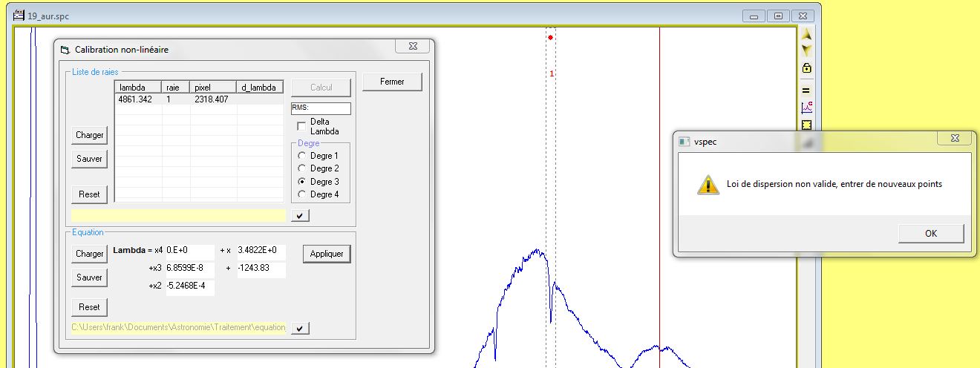The height and width of the screenshot is (368, 980).
Task: Click the warning icon in vspec dialog
Action: [x=708, y=185]
